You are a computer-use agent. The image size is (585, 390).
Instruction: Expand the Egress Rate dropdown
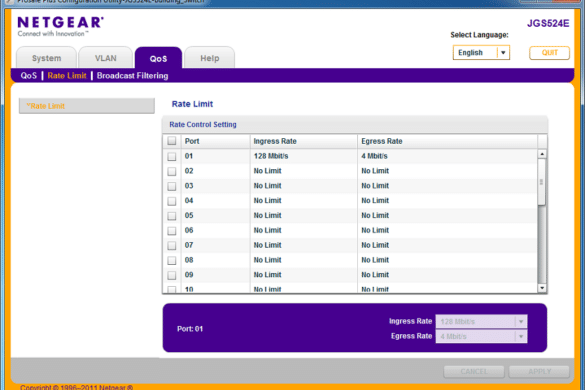point(481,337)
